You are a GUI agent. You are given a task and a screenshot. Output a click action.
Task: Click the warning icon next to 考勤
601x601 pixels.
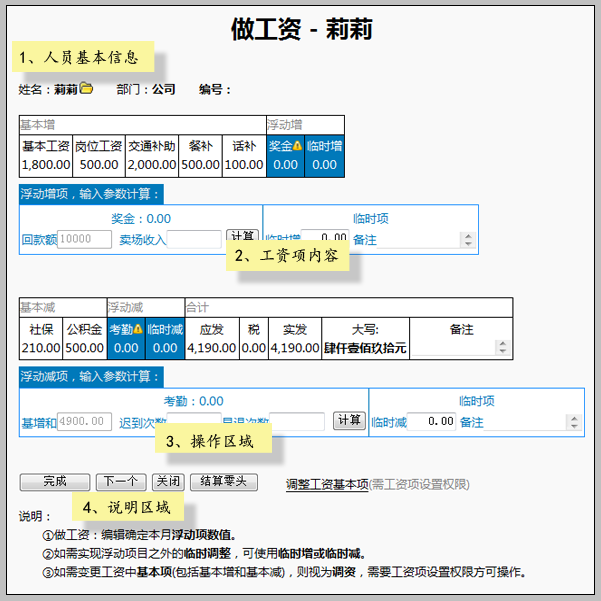(137, 329)
